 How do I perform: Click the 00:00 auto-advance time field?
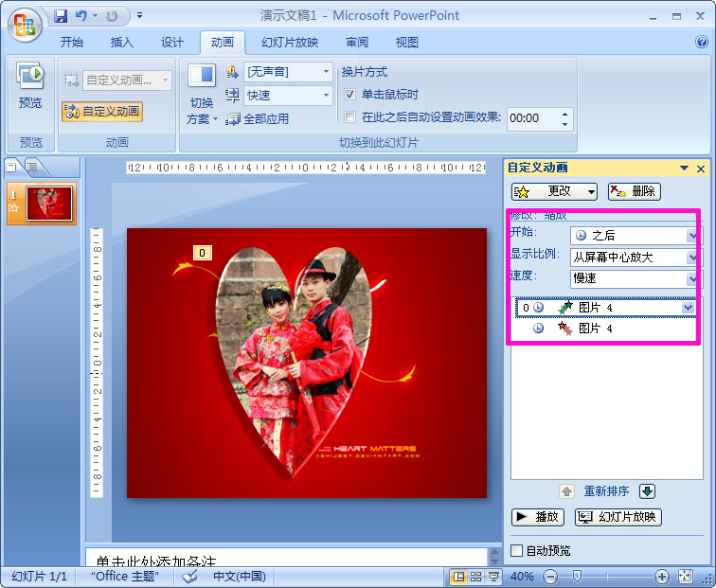[532, 118]
